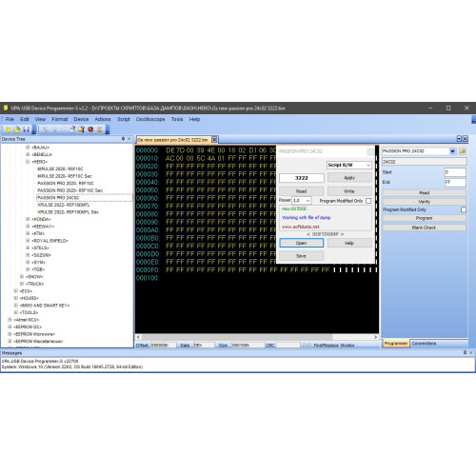Switch to the Programmer tab
This screenshot has width=476, height=476.
click(396, 344)
